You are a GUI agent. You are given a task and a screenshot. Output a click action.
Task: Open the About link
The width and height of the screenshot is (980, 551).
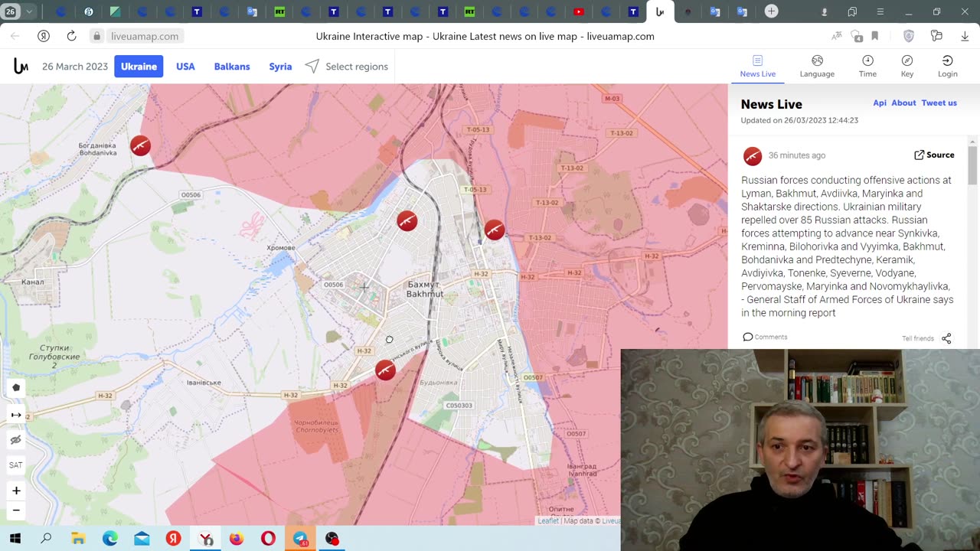click(903, 103)
